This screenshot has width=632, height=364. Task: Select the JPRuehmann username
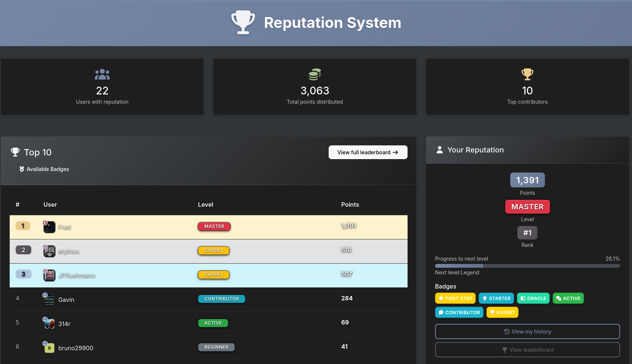77,276
